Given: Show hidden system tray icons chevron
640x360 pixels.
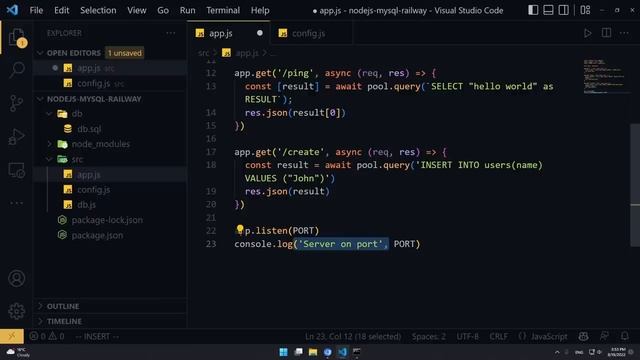Looking at the screenshot, I should 557,352.
